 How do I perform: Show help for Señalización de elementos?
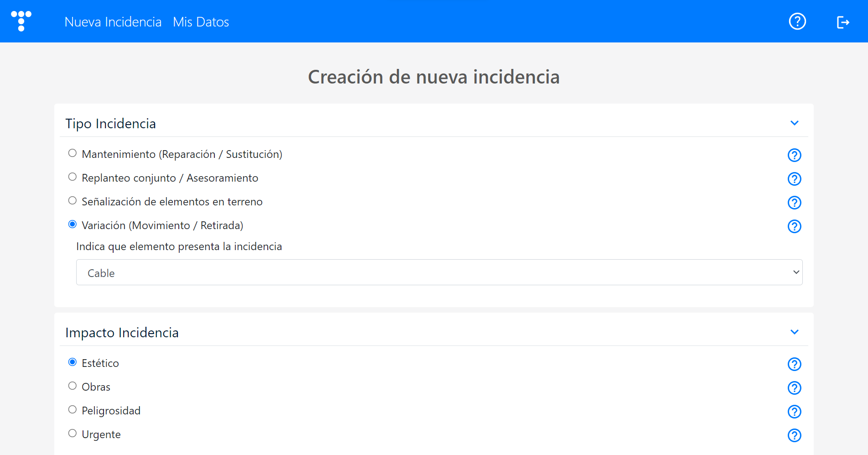(794, 203)
